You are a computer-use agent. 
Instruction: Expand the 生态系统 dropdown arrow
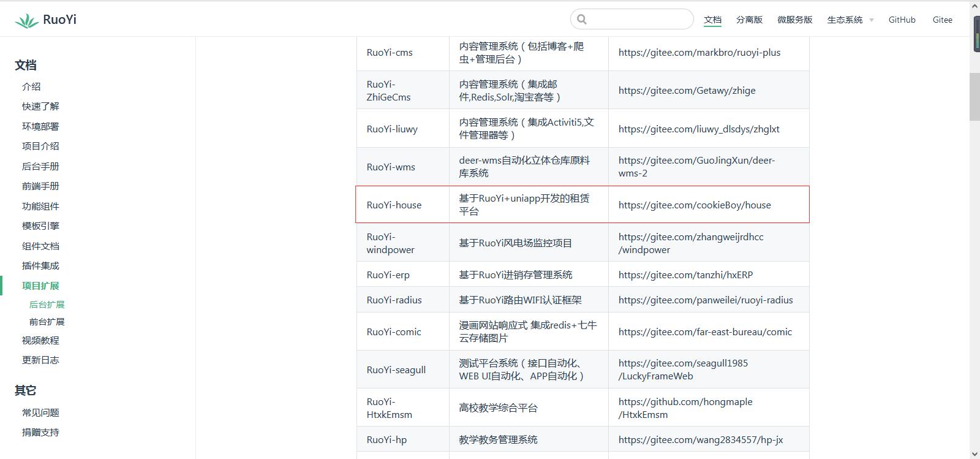tap(872, 20)
